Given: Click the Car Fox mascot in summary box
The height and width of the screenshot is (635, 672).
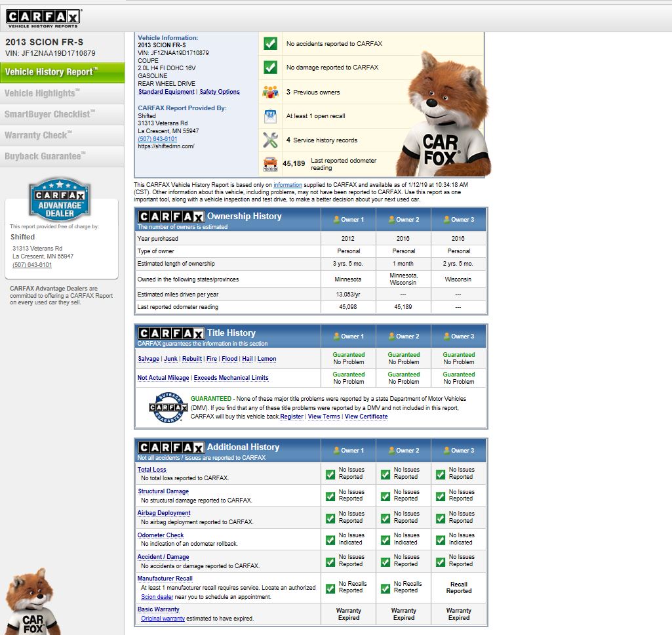Looking at the screenshot, I should point(444,115).
